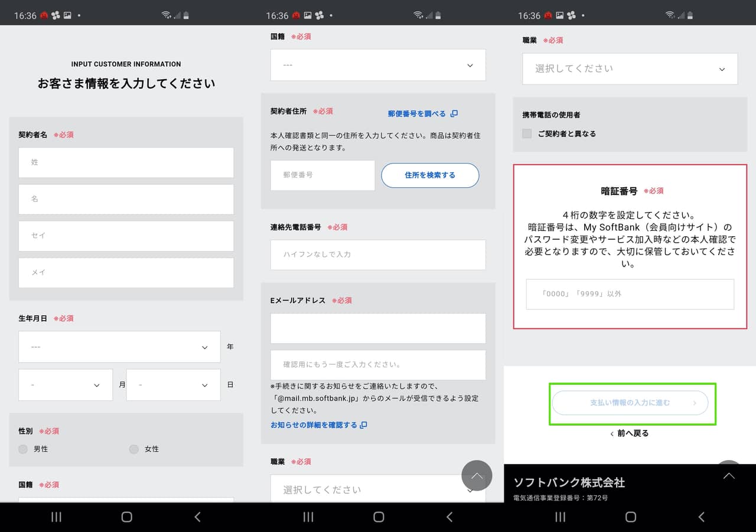756x532 pixels.
Task: Tap the scroll-to-top arrow circle button
Action: click(477, 475)
